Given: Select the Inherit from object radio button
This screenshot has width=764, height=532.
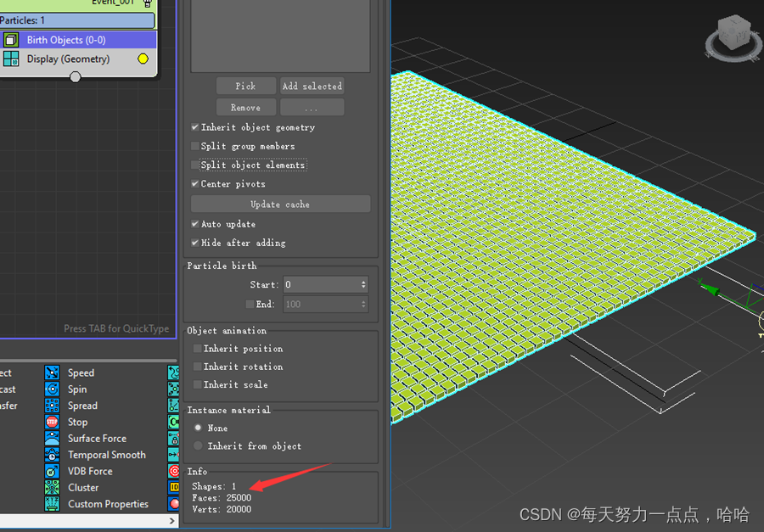Looking at the screenshot, I should [x=196, y=445].
